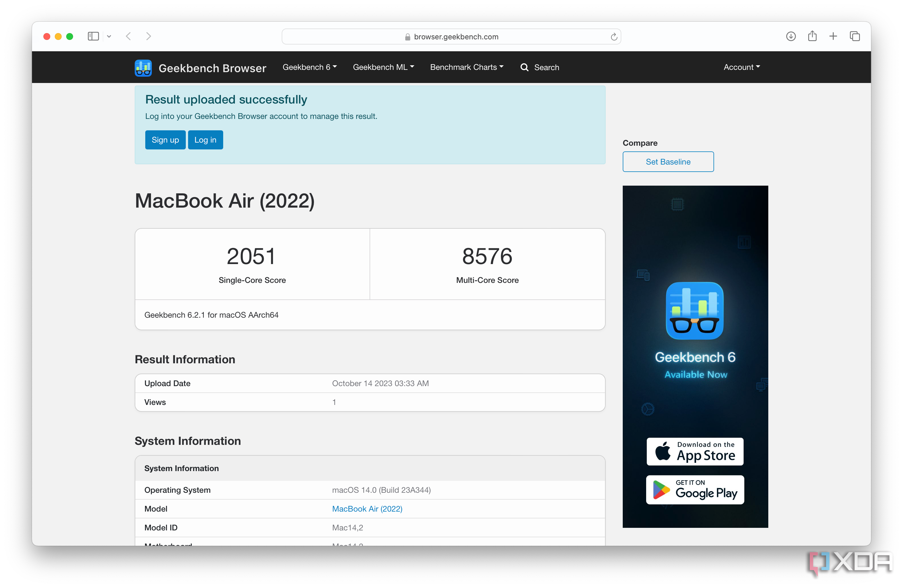Click the Views count value 1

334,402
